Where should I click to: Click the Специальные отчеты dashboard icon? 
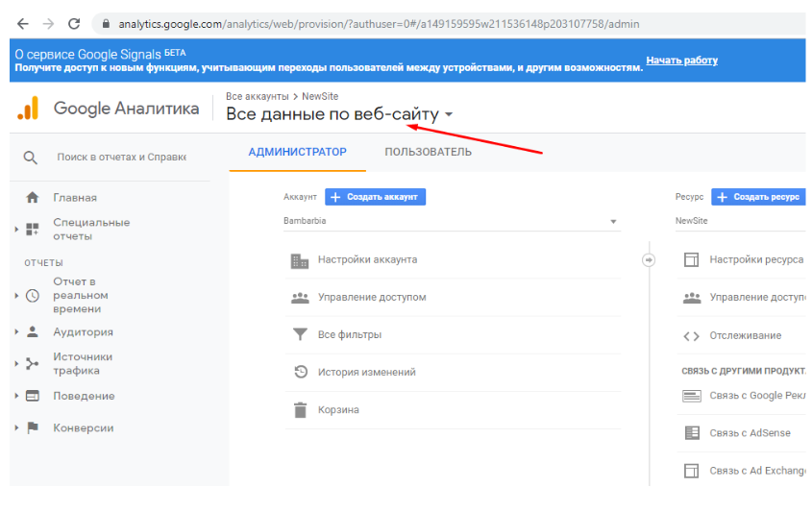click(33, 229)
